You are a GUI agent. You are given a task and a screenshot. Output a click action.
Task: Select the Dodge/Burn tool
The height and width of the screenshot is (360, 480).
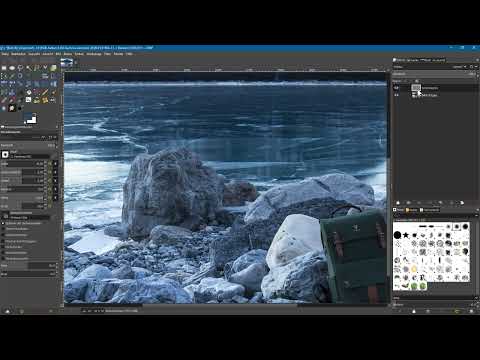pyautogui.click(x=20, y=108)
